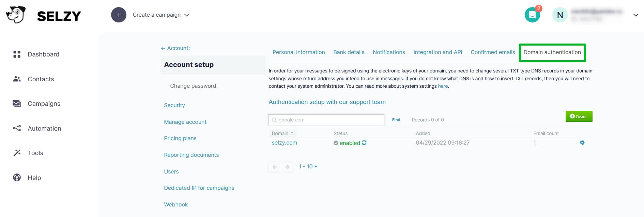Click the green Create button
Screen dimensions: 644x217
[579, 116]
